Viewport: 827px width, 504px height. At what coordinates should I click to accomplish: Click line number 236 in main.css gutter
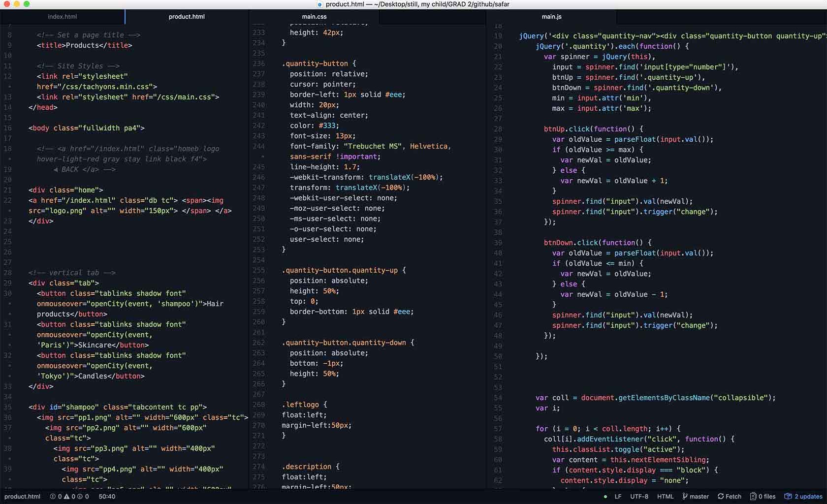point(258,63)
